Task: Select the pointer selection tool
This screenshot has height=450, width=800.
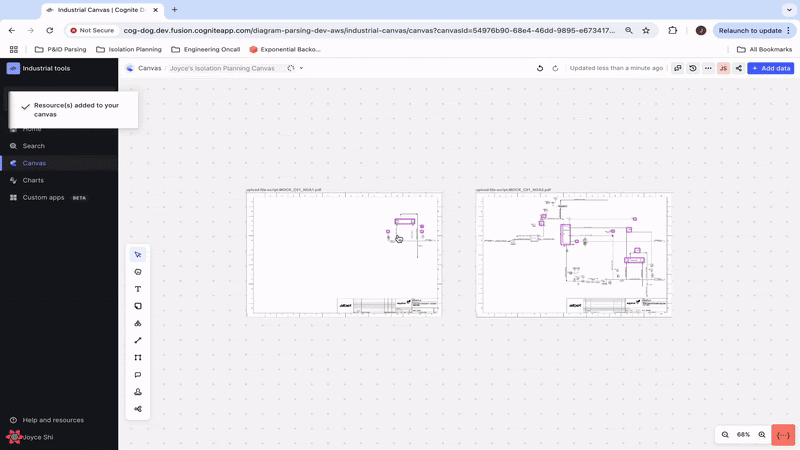Action: 138,255
